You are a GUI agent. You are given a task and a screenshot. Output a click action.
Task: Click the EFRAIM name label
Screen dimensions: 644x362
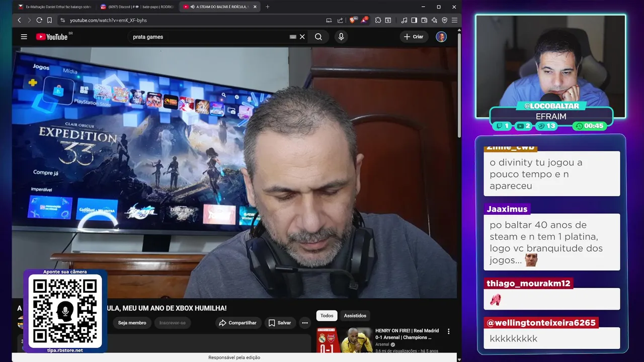click(551, 117)
